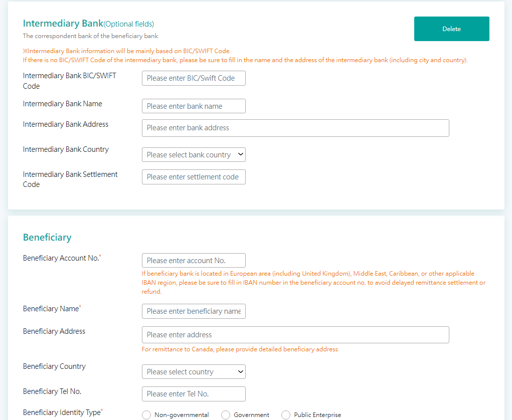This screenshot has width=512, height=420.
Task: Select the Government identity type
Action: click(x=226, y=415)
